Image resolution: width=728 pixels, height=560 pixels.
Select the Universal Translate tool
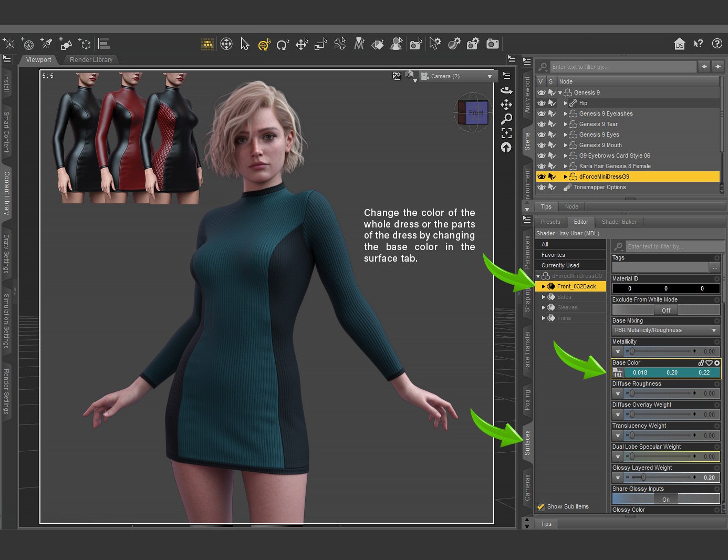(301, 44)
